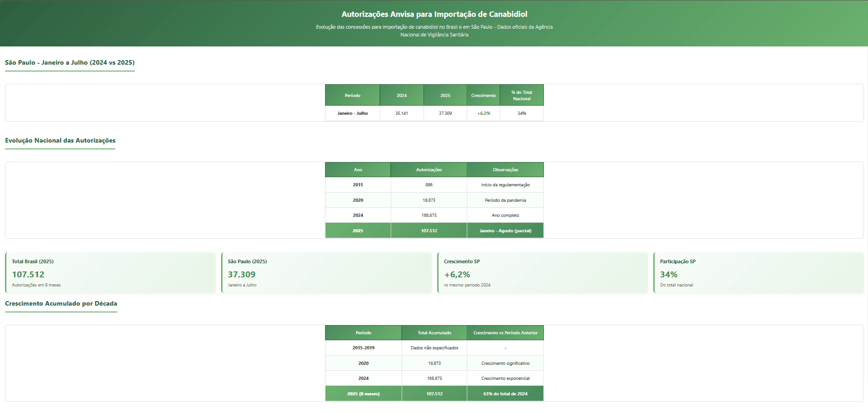The image size is (868, 414).
Task: Select '+6,2%' in the Janeiro - Julho row
Action: point(483,113)
